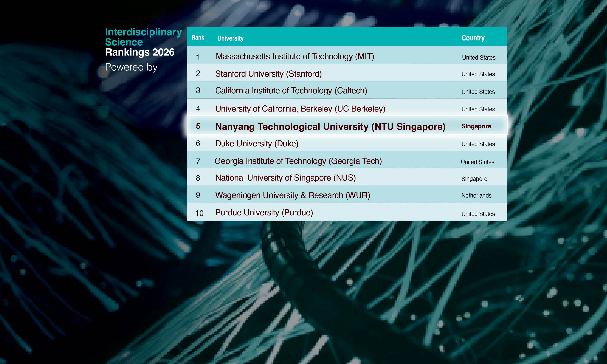
Task: Click rank number 1 cell
Action: click(198, 57)
